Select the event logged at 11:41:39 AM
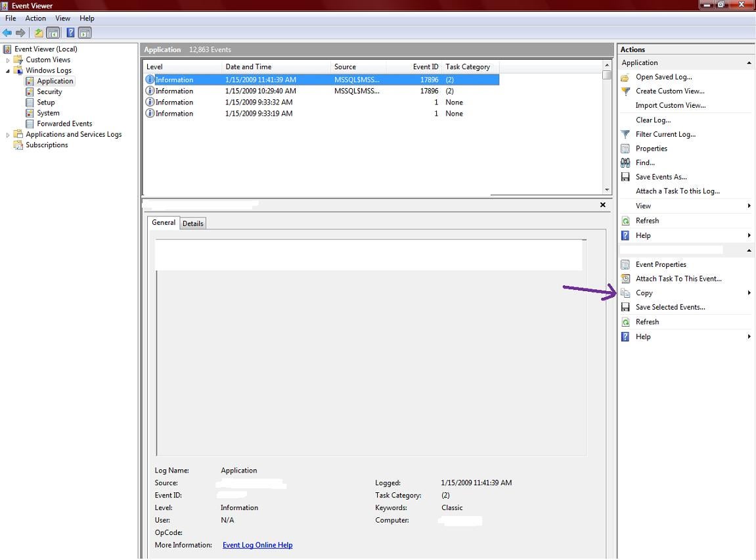 point(321,80)
